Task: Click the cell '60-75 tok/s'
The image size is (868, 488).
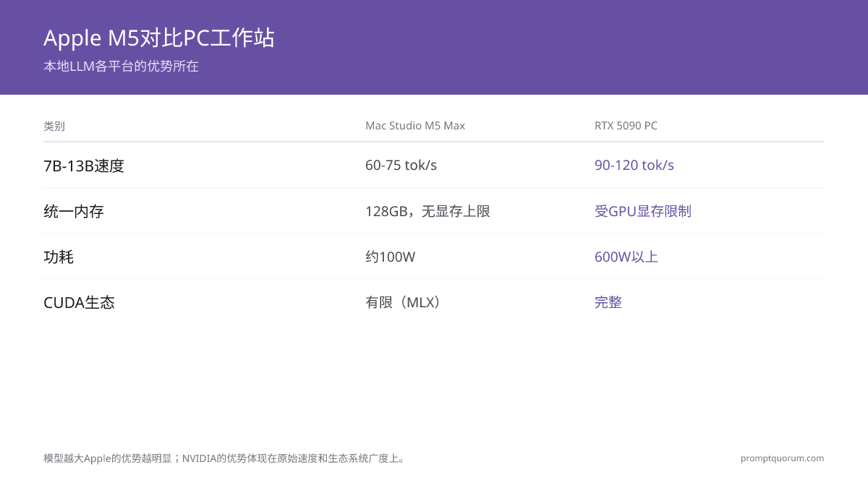Action: point(401,165)
